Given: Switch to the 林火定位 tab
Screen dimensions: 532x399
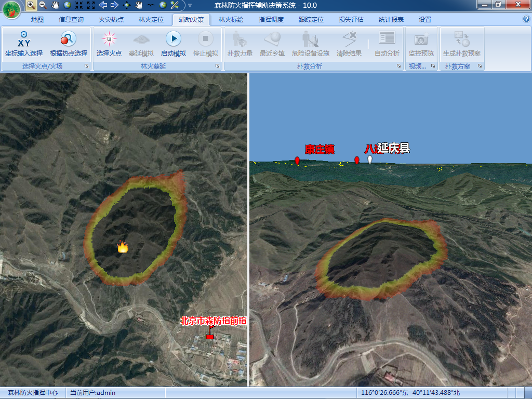Looking at the screenshot, I should click(x=151, y=20).
